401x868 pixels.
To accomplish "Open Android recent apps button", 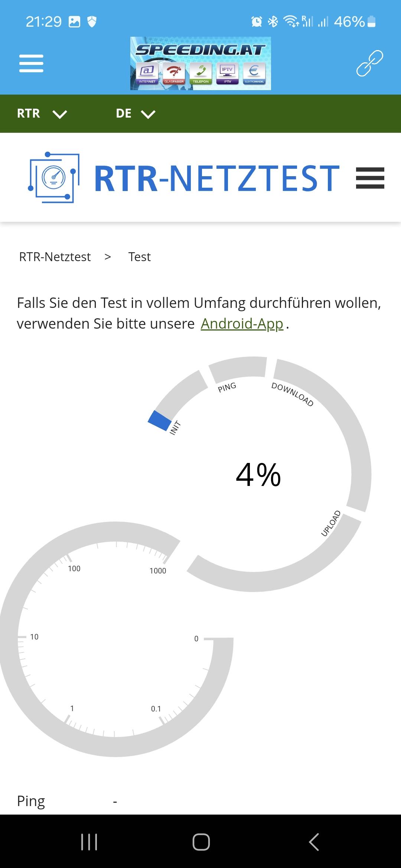I will pyautogui.click(x=89, y=842).
